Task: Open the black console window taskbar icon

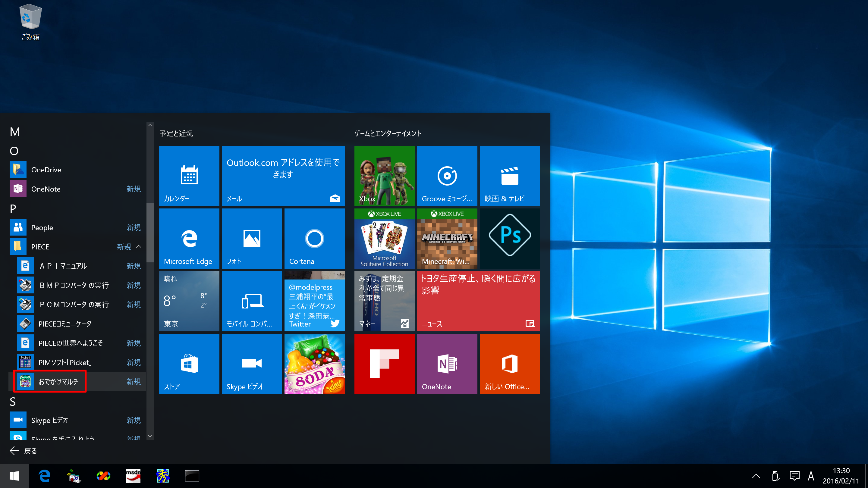Action: click(192, 476)
